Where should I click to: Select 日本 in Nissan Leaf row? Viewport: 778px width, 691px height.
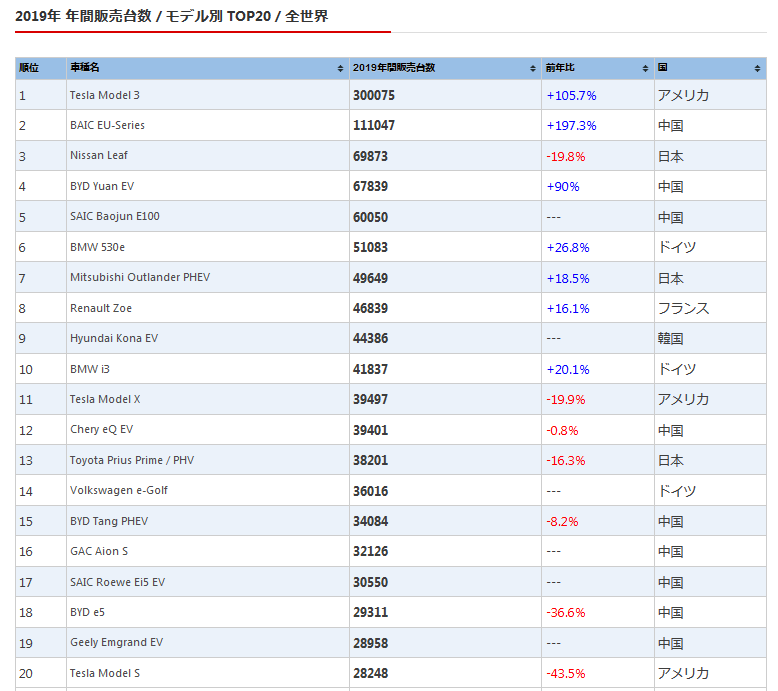(671, 156)
